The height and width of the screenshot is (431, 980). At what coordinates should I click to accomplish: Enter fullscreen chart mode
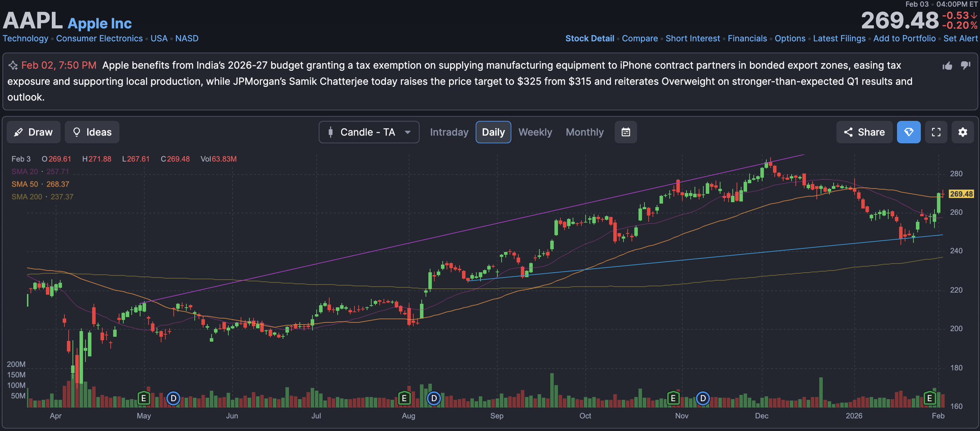point(936,132)
